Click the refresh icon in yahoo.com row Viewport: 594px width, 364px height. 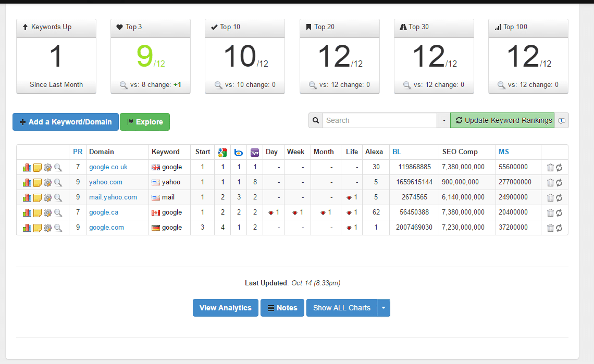click(559, 183)
